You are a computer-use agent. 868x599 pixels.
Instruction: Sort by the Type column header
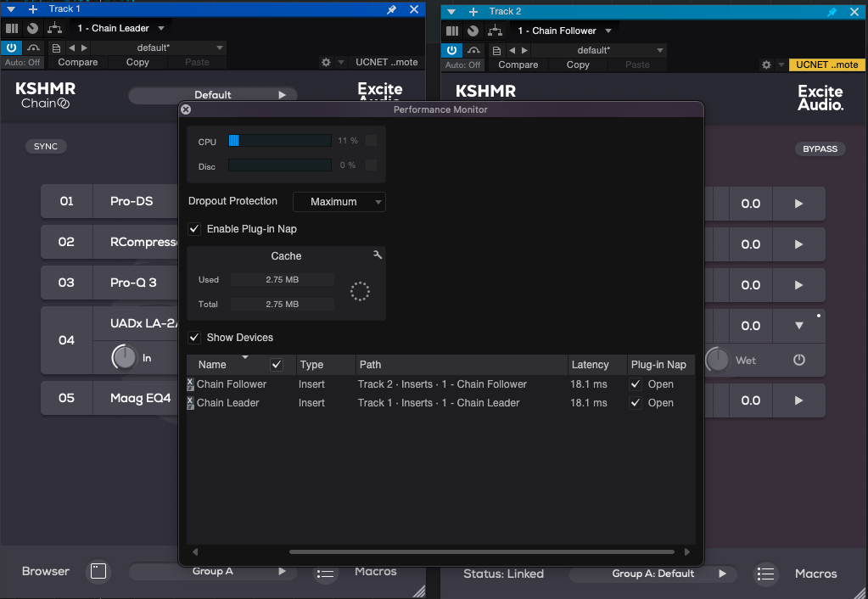point(326,365)
